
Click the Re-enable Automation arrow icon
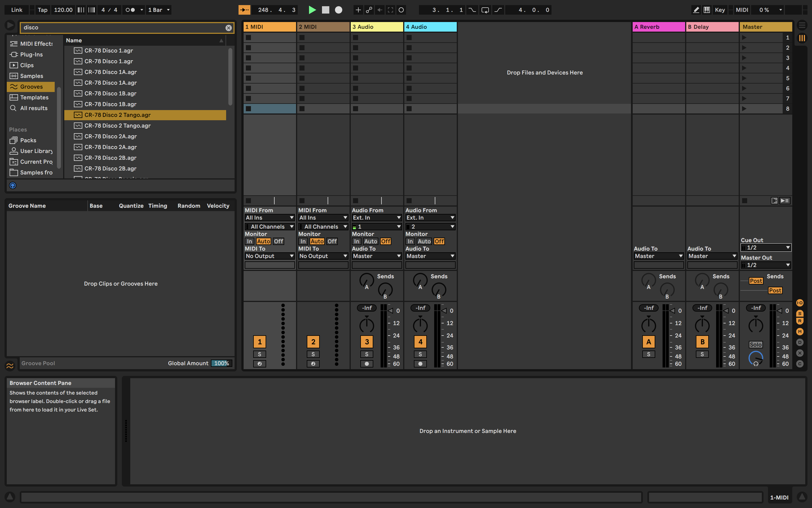379,10
